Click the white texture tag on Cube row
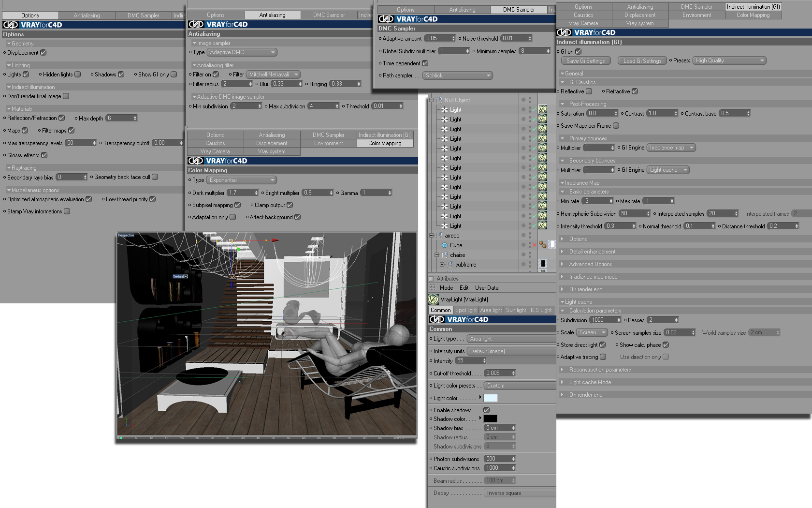812x508 pixels. [552, 245]
